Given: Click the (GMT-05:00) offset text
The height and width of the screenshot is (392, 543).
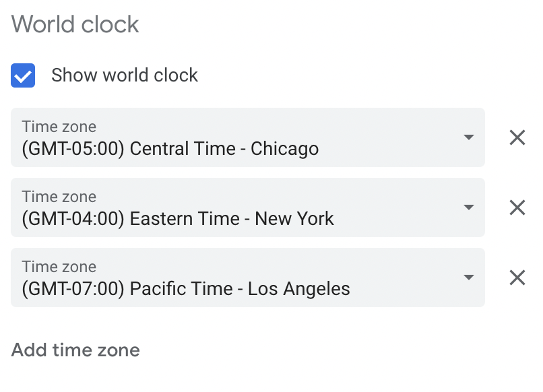Looking at the screenshot, I should pyautogui.click(x=73, y=148).
